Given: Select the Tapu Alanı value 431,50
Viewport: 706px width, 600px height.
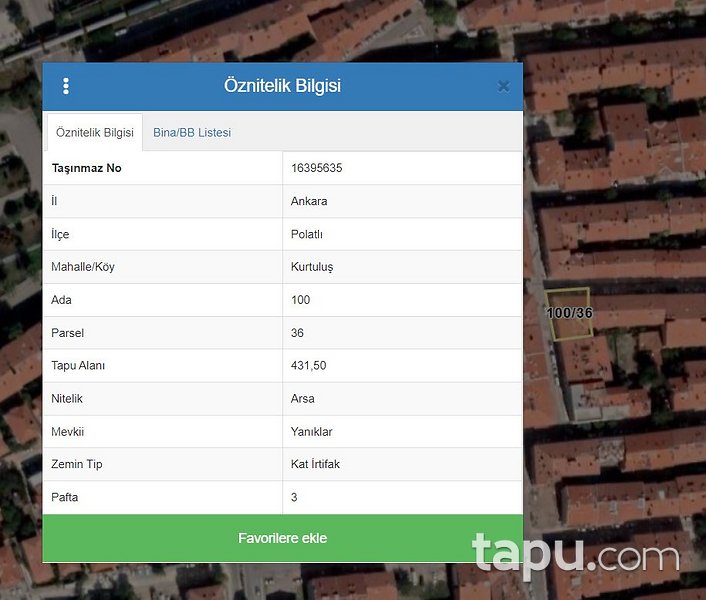Looking at the screenshot, I should pos(308,366).
